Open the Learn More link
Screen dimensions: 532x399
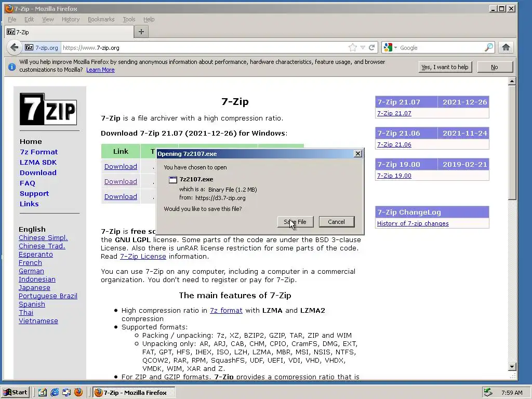click(100, 70)
